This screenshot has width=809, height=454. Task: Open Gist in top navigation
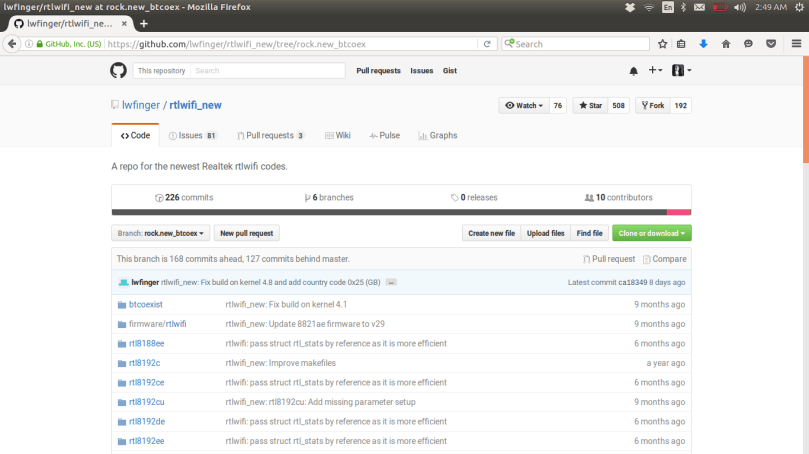449,71
